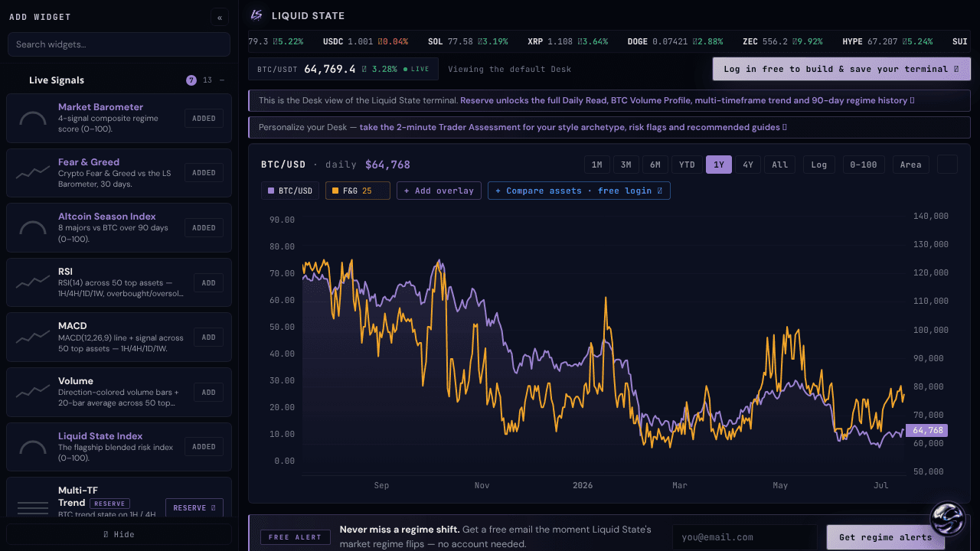Screen dimensions: 980x551
Task: Select the 3M timeframe tab
Action: pyautogui.click(x=626, y=165)
